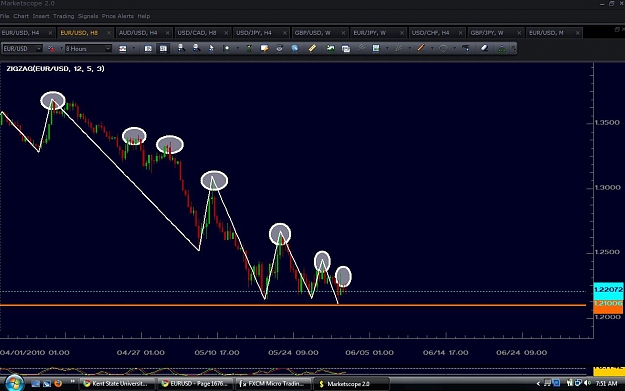
Task: Expand the crosshair cursor dropdown arrow
Action: click(238, 49)
